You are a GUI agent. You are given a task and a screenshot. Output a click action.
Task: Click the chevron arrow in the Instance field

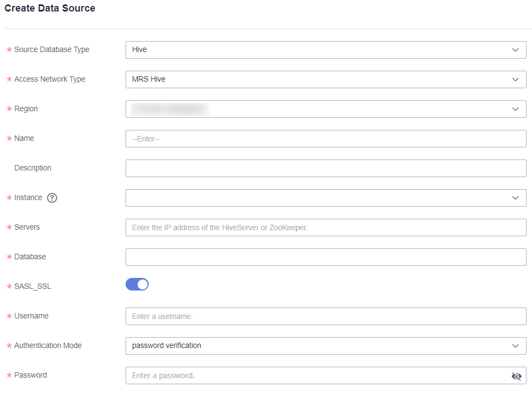pos(515,198)
